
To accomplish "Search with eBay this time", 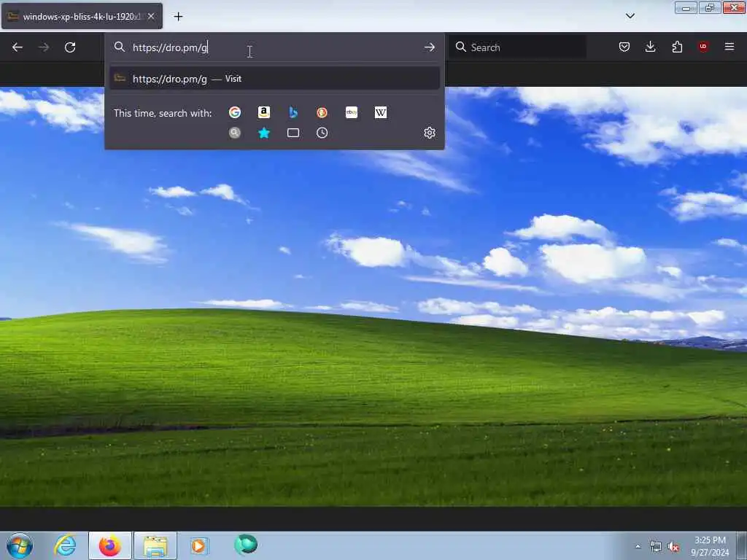I will pyautogui.click(x=352, y=112).
